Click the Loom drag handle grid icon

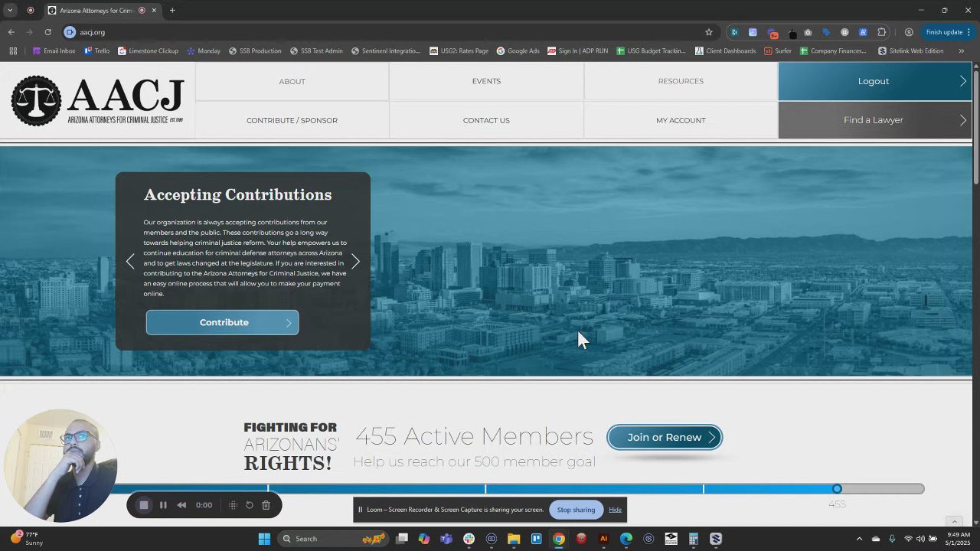(x=233, y=505)
